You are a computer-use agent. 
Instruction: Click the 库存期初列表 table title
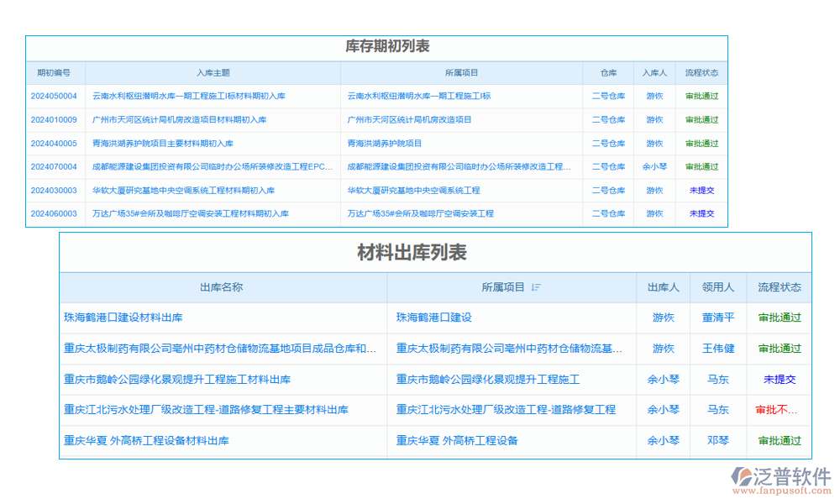(x=377, y=49)
